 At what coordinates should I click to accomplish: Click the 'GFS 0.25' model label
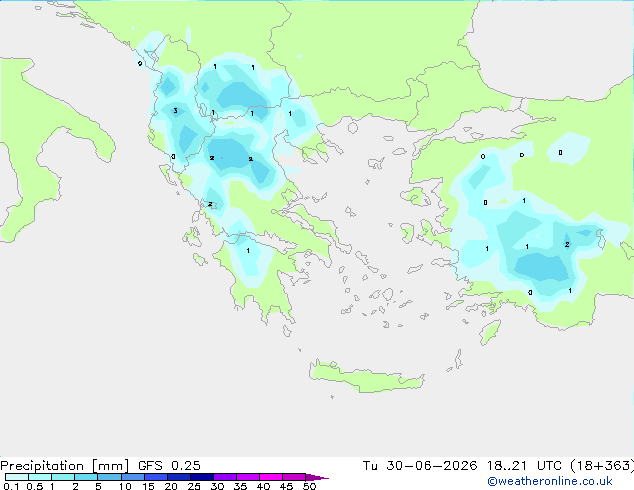[169, 466]
